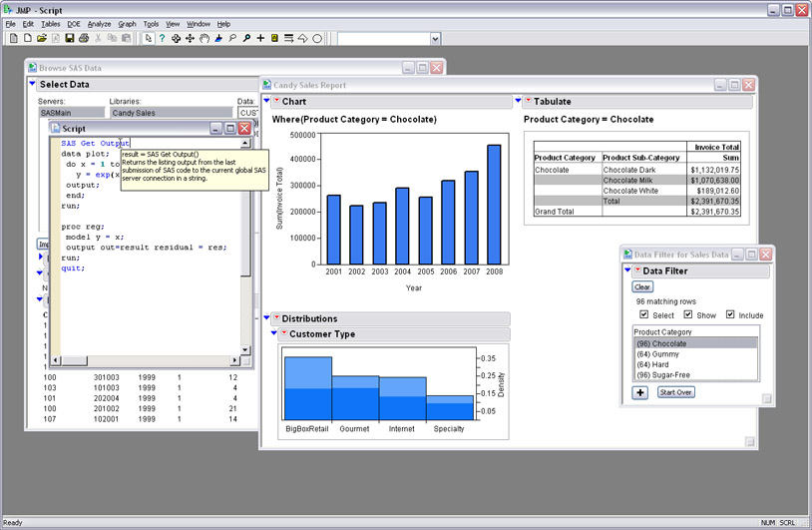Click the Script window vertical scrollbar down arrow
Image resolution: width=812 pixels, height=530 pixels.
click(x=245, y=349)
